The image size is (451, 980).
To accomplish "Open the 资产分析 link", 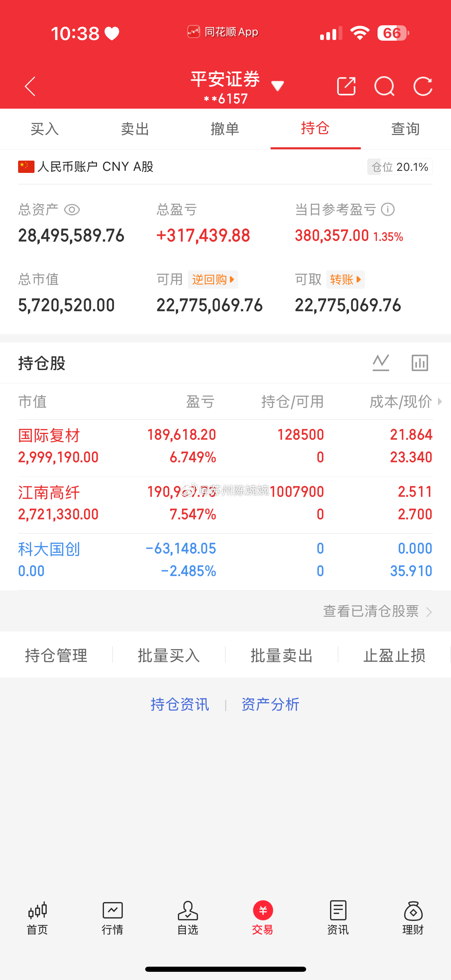I will tap(270, 705).
